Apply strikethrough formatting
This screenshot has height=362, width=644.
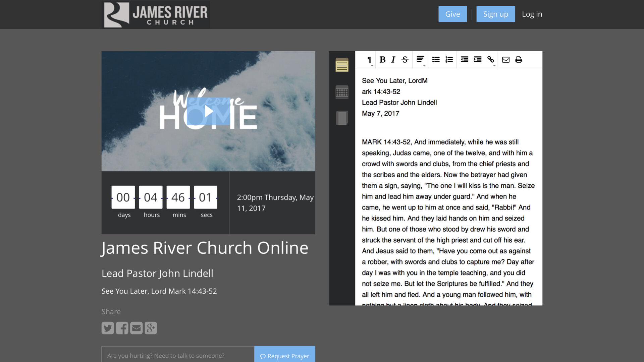click(405, 60)
